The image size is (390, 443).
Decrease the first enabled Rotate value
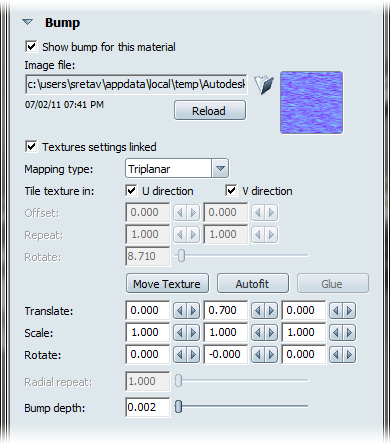pos(180,355)
